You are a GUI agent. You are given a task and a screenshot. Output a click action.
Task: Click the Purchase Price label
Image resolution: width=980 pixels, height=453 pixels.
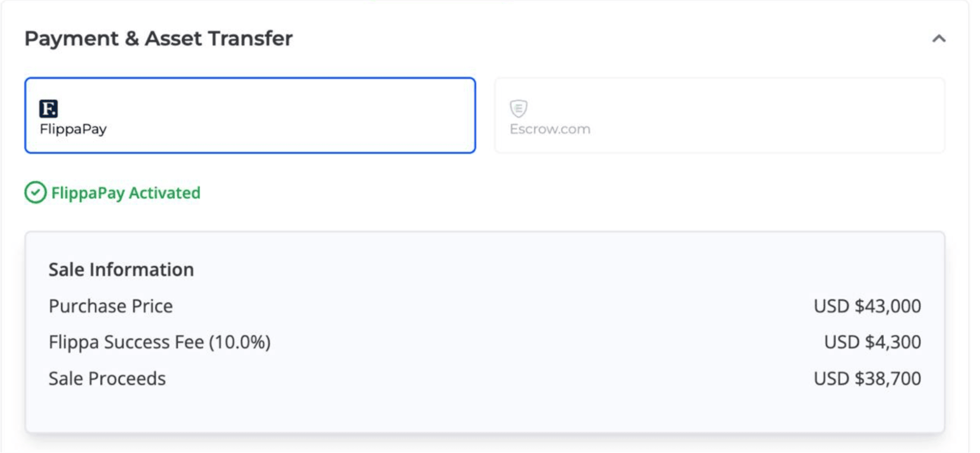pyautogui.click(x=111, y=306)
